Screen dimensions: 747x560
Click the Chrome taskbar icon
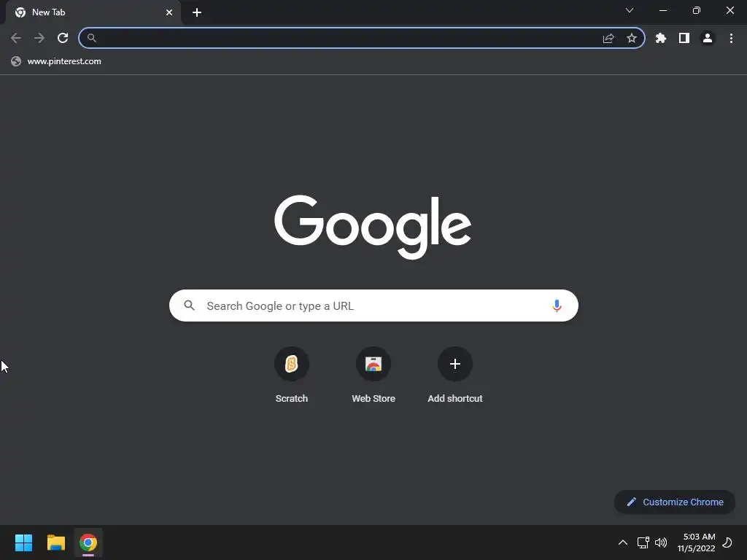point(88,542)
